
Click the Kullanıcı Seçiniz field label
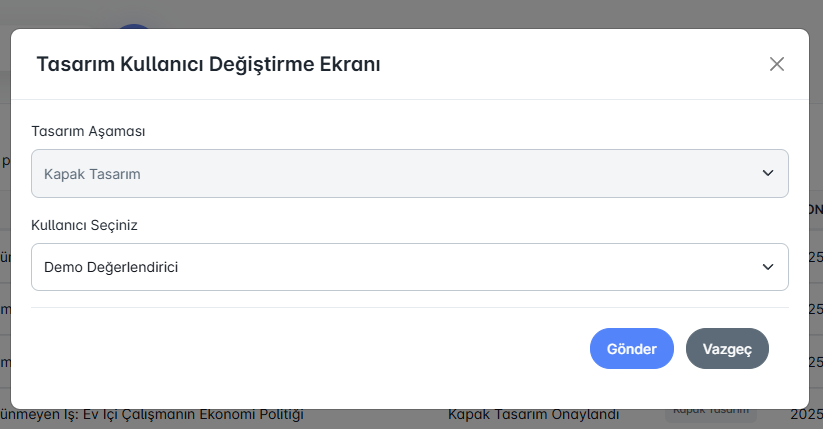tap(84, 225)
